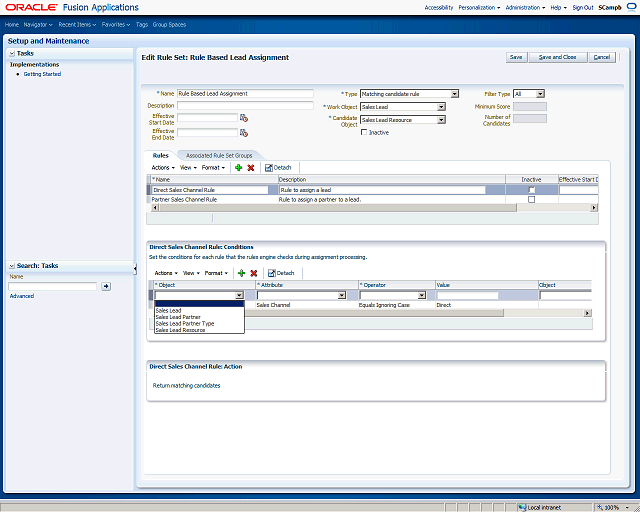
Task: Choose Sales Lead Resource in the Object list
Action: pos(199,330)
